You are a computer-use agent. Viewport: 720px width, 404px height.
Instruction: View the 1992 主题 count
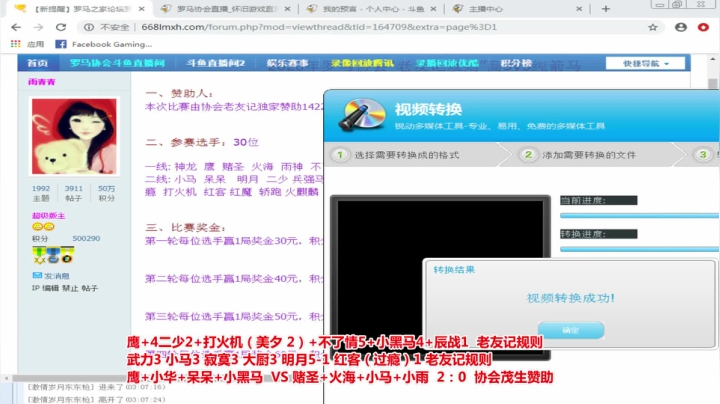[41, 193]
